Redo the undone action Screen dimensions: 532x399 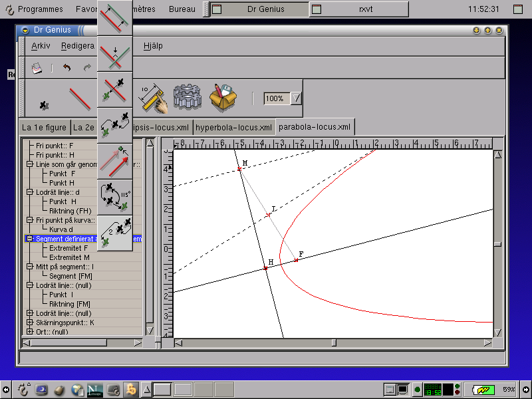click(x=88, y=68)
